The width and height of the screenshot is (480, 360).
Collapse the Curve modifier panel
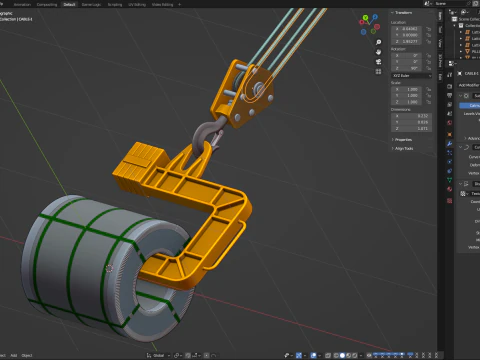coord(461,147)
